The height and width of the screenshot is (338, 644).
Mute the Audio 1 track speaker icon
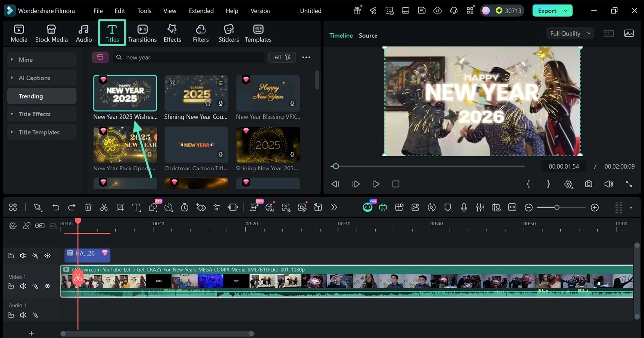coord(23,315)
